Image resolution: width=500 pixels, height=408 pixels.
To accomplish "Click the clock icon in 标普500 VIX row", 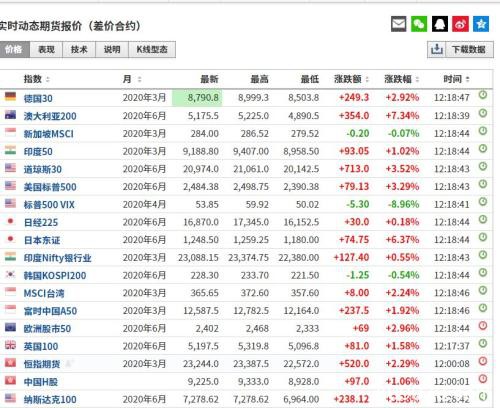I will pos(483,201).
